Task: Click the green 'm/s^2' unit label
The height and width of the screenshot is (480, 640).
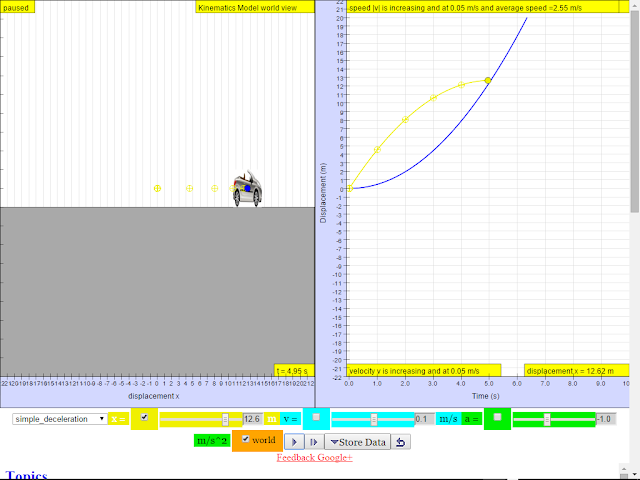Action: tap(212, 440)
